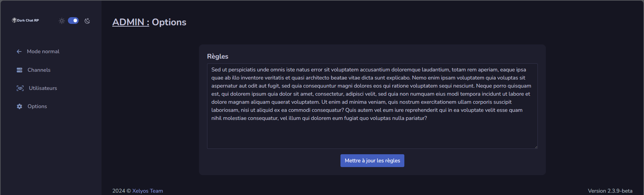Image resolution: width=644 pixels, height=195 pixels.
Task: Click the Options gear icon
Action: point(19,106)
